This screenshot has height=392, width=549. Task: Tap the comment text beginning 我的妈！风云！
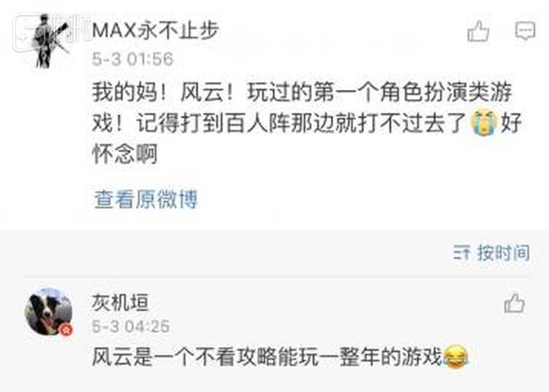[307, 123]
